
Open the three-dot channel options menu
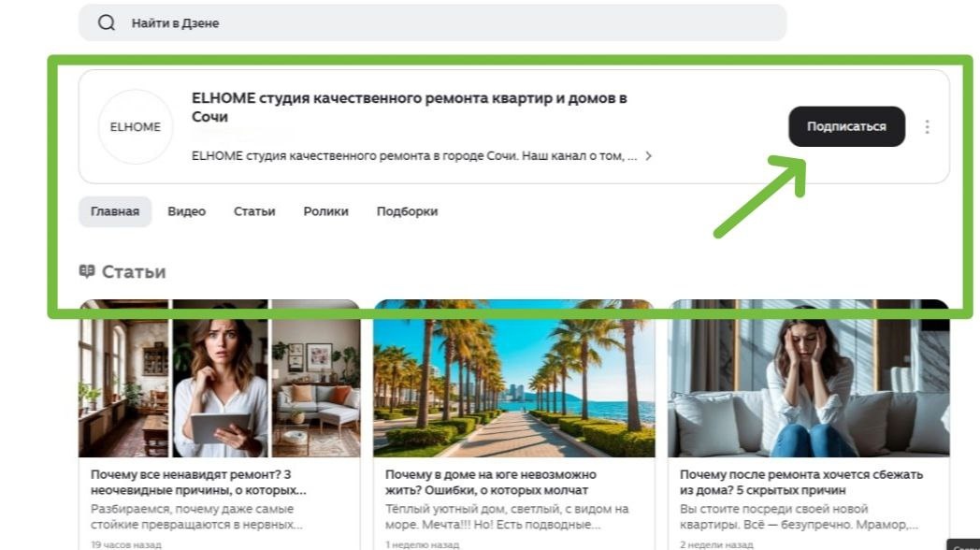coord(927,127)
